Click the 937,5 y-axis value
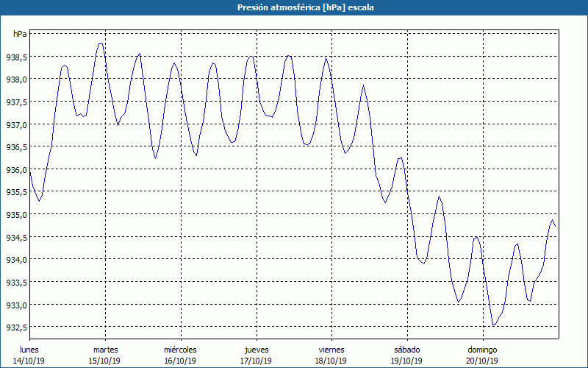Image resolution: width=588 pixels, height=368 pixels. pyautogui.click(x=16, y=102)
